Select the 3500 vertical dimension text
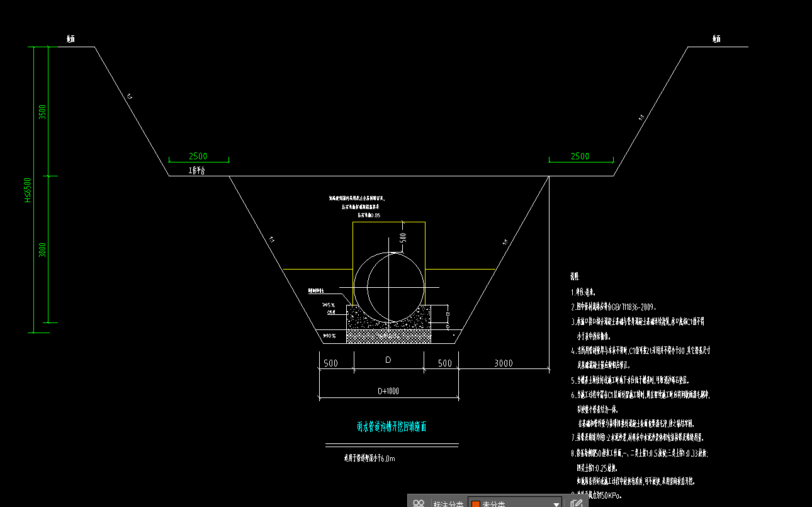Screen dimensions: 812x507 pos(42,111)
